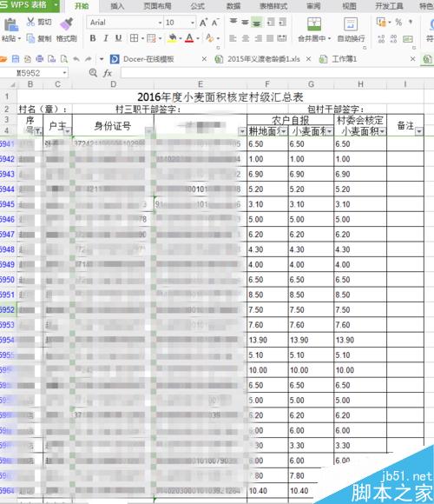Image resolution: width=434 pixels, height=504 pixels.
Task: Click the Merge and Center icon
Action: click(313, 24)
